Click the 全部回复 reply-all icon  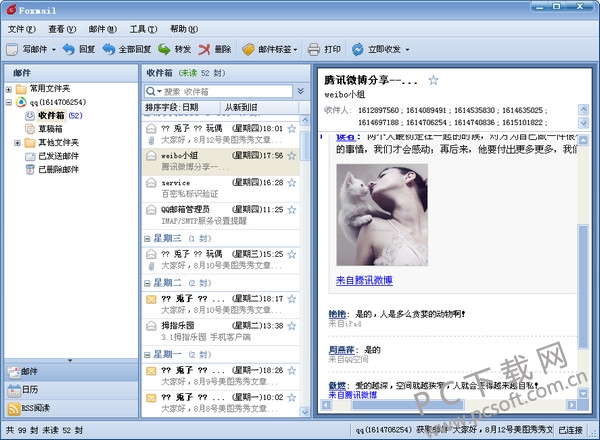point(109,49)
